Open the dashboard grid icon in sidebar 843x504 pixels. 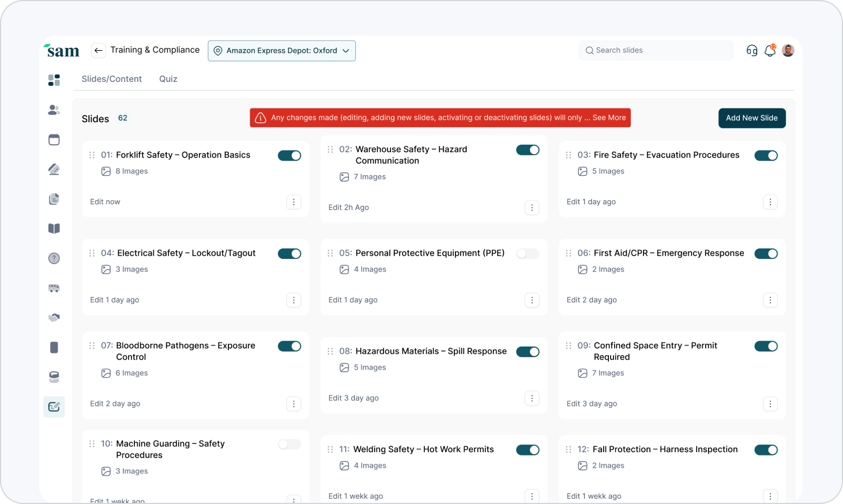(x=54, y=80)
